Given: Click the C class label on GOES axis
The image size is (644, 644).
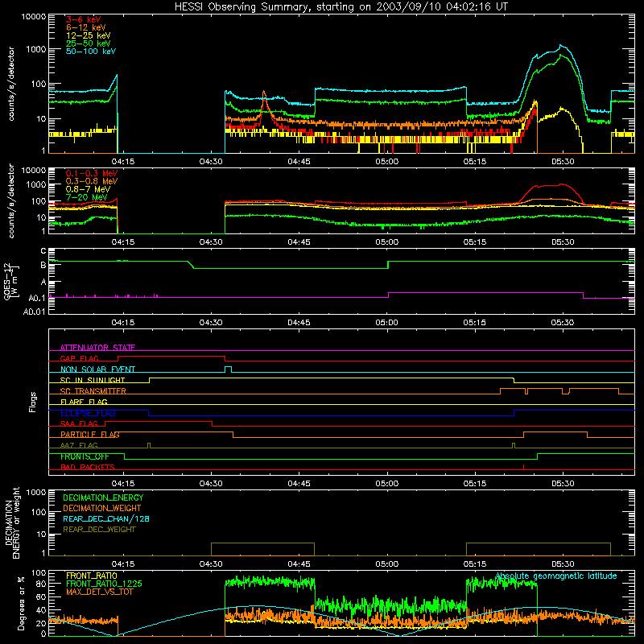Looking at the screenshot, I should tap(43, 251).
